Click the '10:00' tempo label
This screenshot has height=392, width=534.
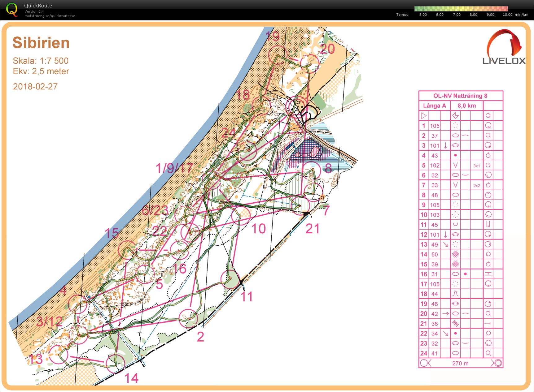pyautogui.click(x=507, y=15)
